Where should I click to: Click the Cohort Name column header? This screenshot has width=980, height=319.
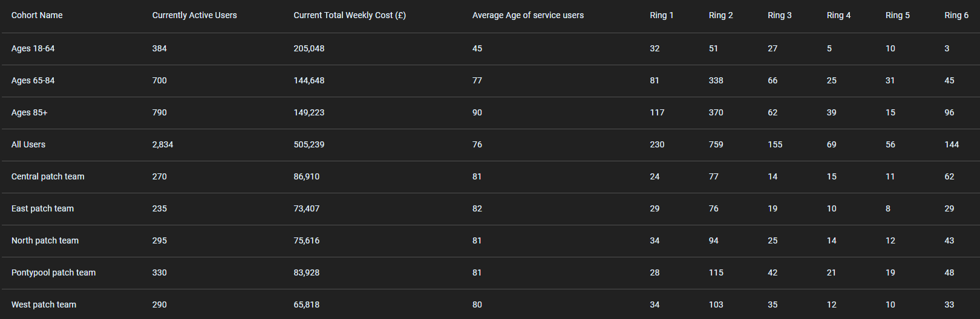tap(37, 15)
